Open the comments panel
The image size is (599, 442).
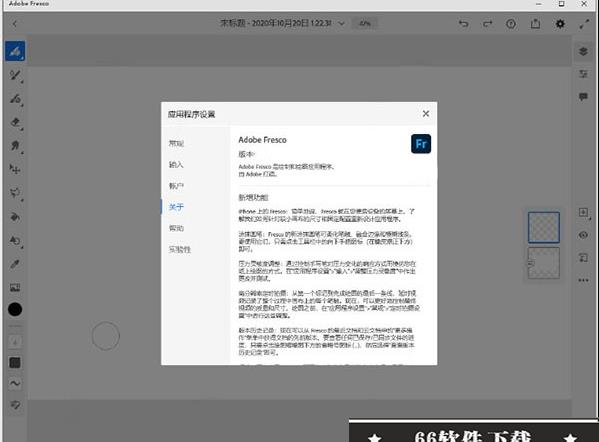[583, 97]
